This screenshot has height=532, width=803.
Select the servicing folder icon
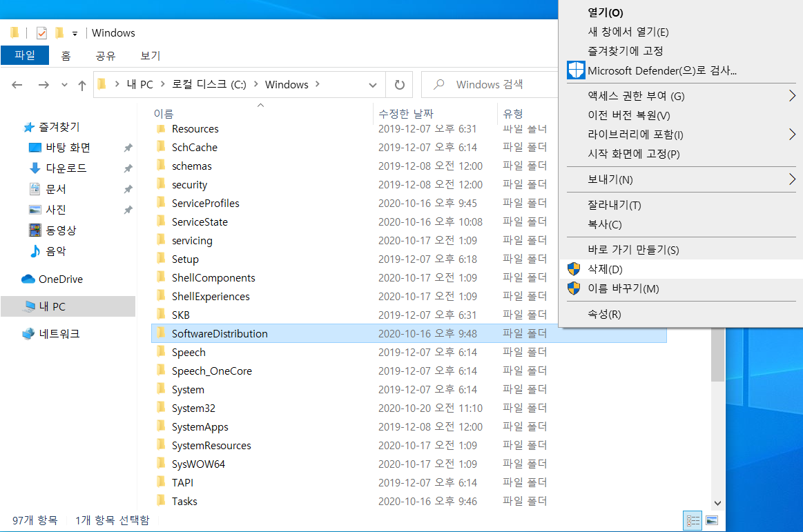161,239
